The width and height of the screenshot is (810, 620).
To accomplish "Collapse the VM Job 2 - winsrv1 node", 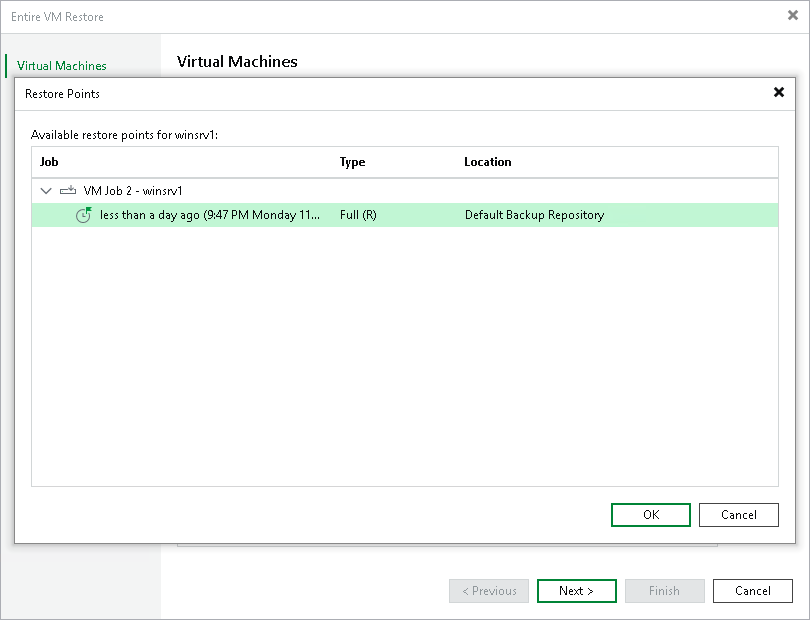I will [45, 190].
